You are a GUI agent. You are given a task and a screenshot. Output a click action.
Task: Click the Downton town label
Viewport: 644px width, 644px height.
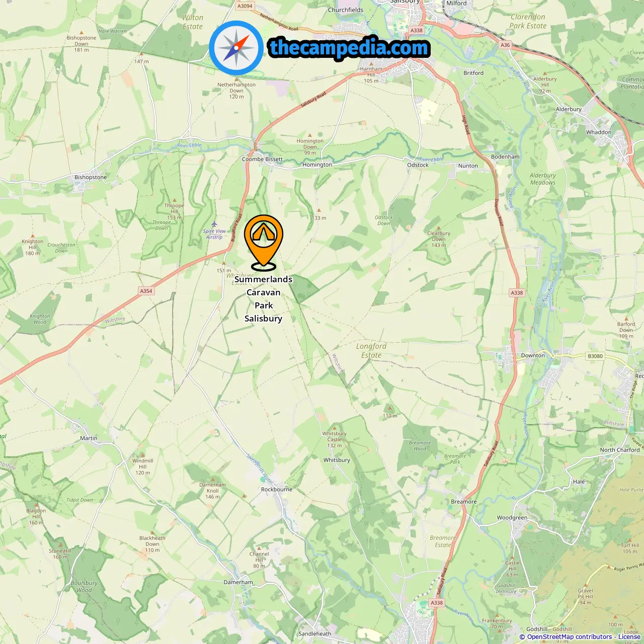pyautogui.click(x=533, y=355)
